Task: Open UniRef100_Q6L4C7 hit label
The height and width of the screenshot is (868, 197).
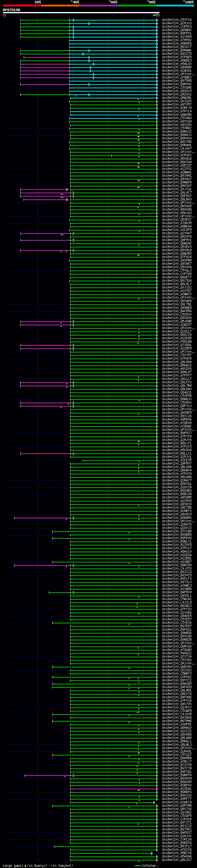Action: [x=177, y=193]
